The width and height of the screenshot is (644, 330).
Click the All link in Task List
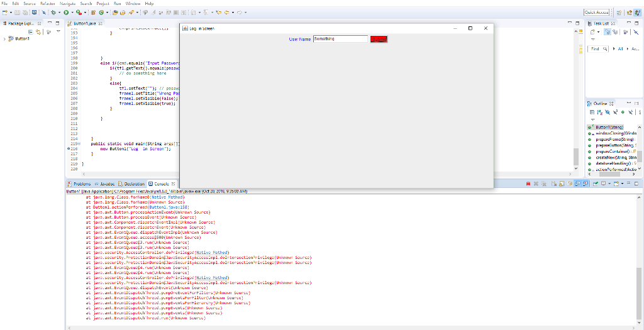(621, 49)
